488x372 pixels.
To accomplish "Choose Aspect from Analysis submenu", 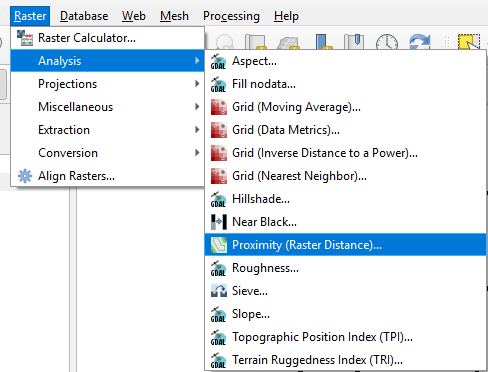I will [345, 61].
